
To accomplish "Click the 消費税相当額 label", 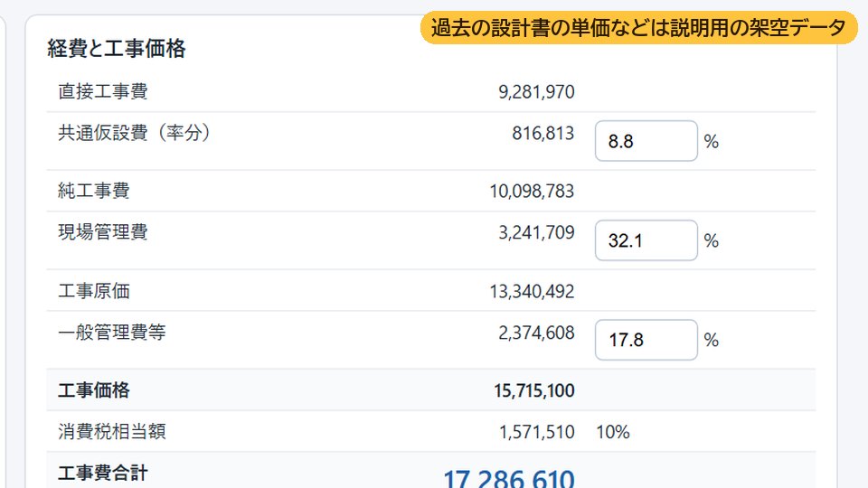I will pyautogui.click(x=112, y=431).
